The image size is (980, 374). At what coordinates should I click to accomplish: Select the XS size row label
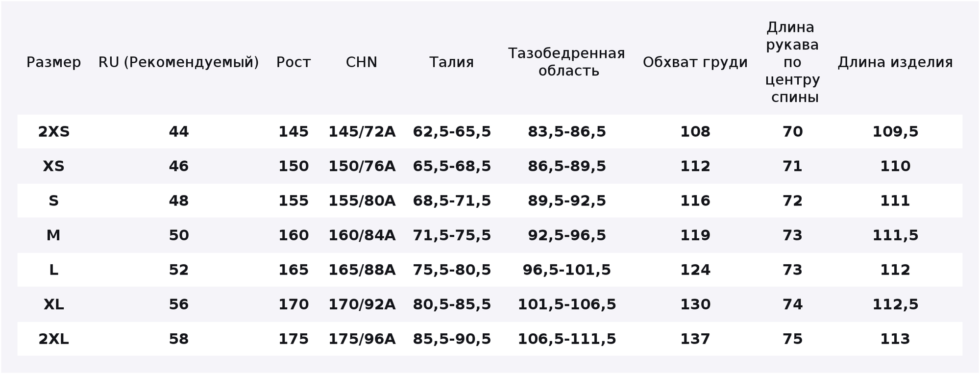tap(54, 166)
